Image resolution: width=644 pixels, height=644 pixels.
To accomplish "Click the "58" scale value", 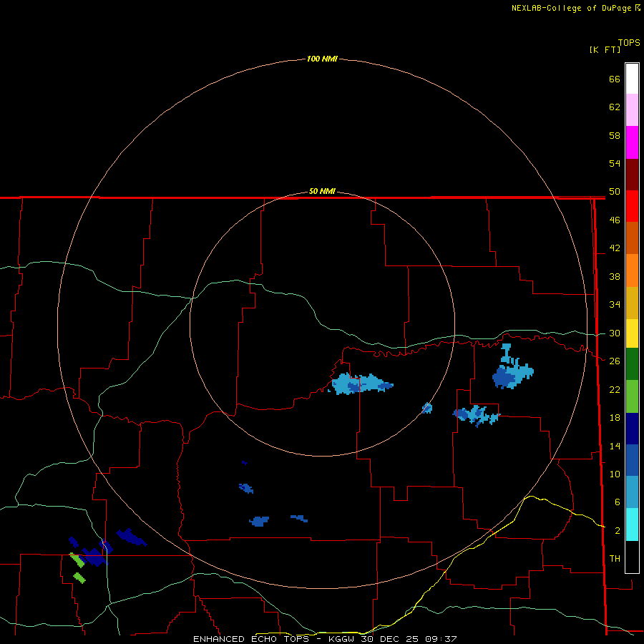I will [615, 135].
